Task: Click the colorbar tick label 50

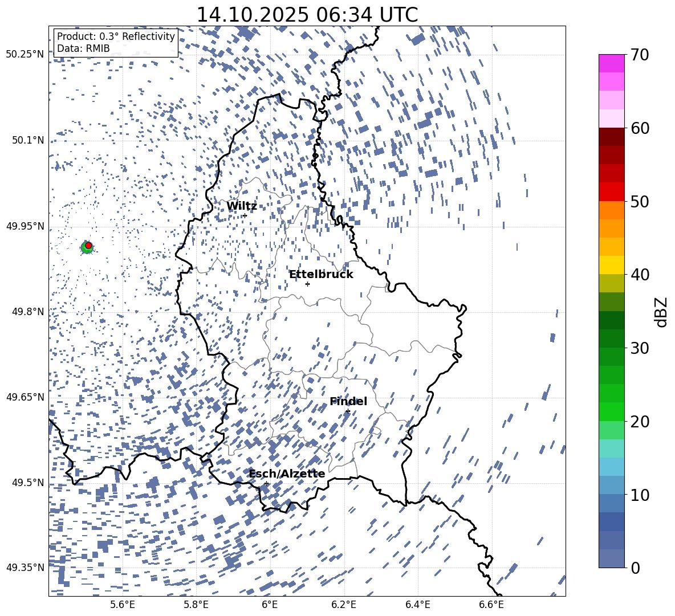Action: point(639,201)
